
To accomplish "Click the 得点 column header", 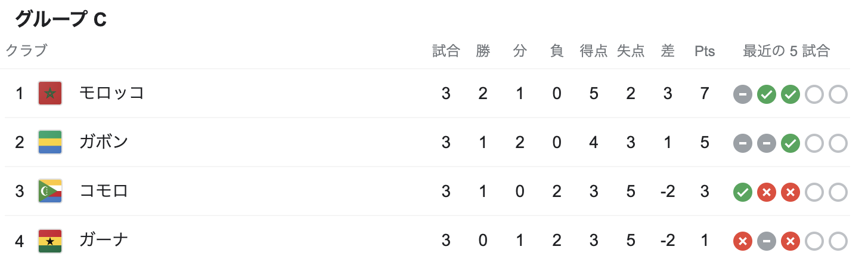I will 594,51.
